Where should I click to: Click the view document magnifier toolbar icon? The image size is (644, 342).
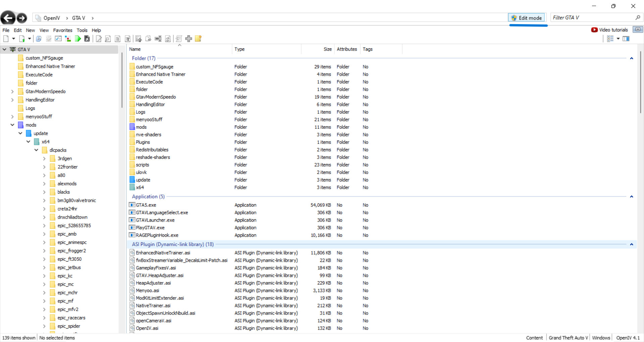point(108,39)
